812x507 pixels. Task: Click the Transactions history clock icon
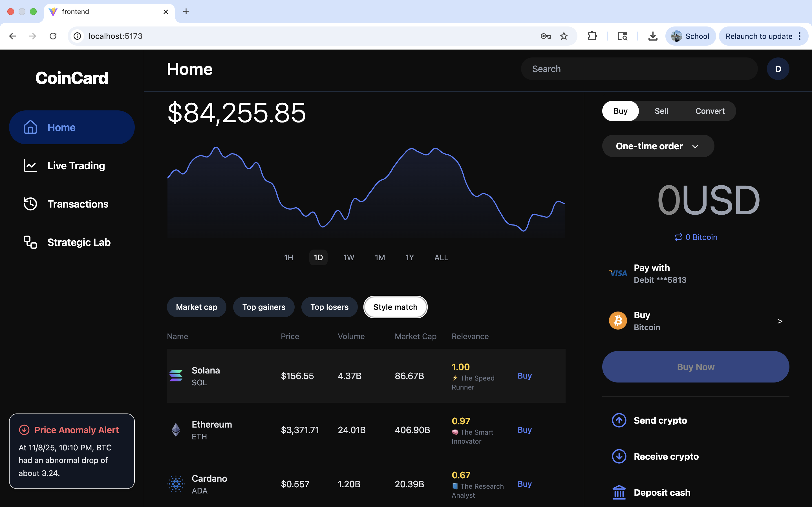(30, 204)
